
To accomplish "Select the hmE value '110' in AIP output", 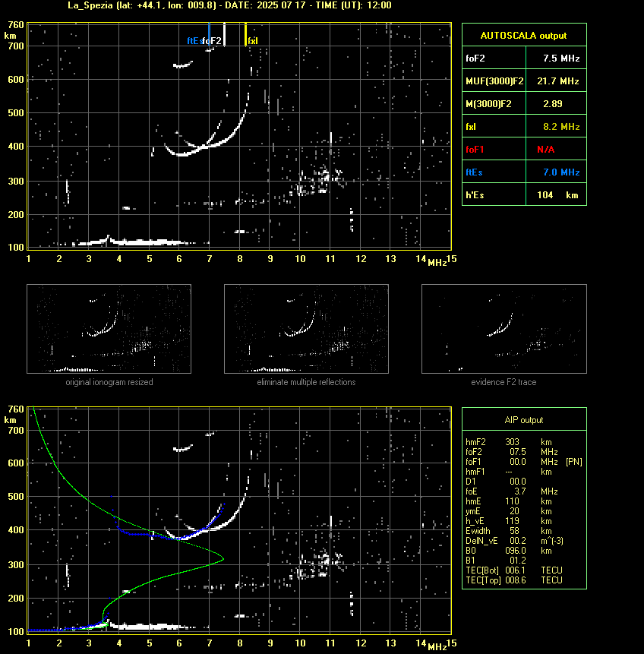I will pyautogui.click(x=512, y=501).
